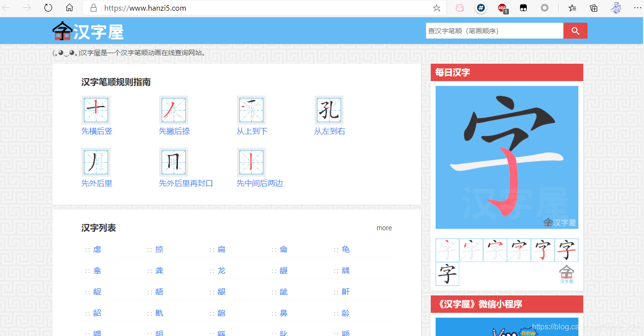Click the forward navigation arrow
The height and width of the screenshot is (336, 644).
tap(27, 8)
